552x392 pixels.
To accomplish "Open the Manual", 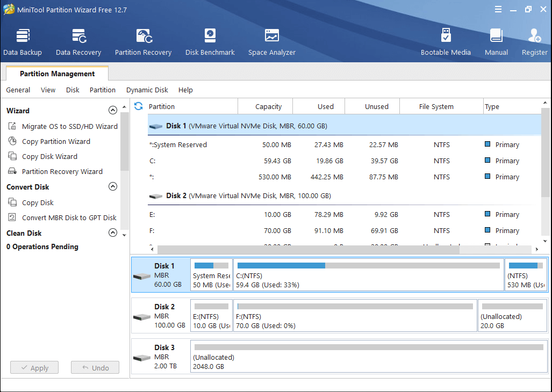I will 496,42.
